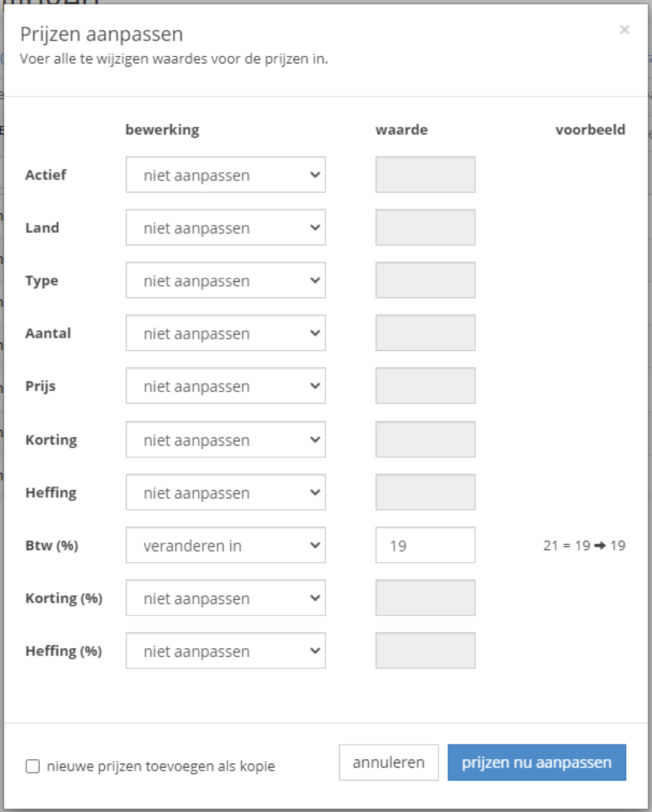Open the Land bewerking dropdown
The width and height of the screenshot is (652, 812).
(x=226, y=227)
